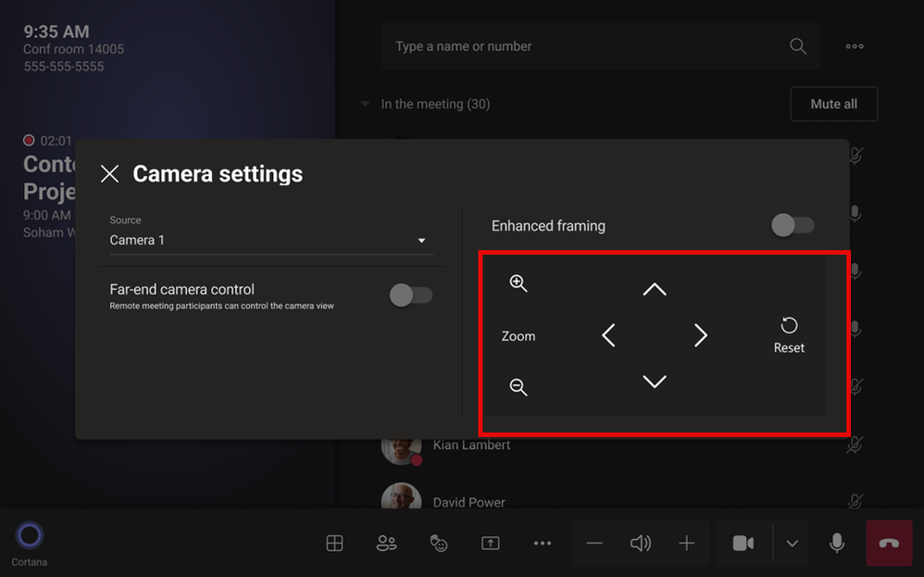This screenshot has width=924, height=577.
Task: Enable Far-end camera control
Action: [411, 295]
